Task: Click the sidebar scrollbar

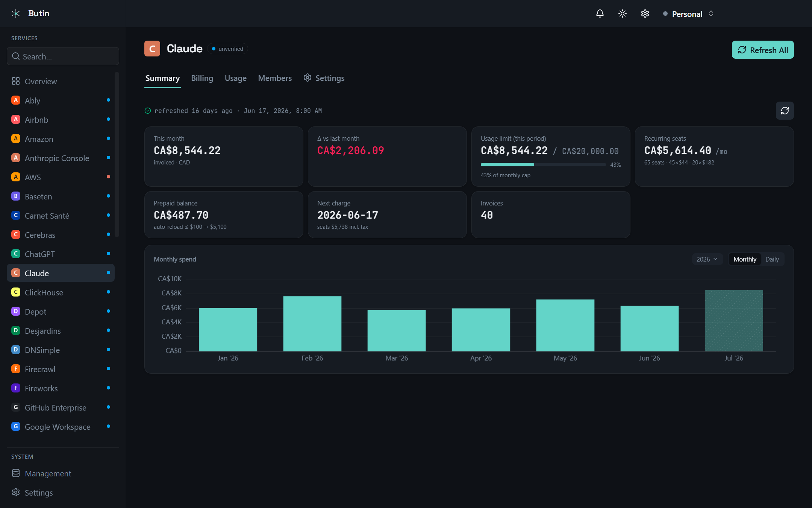Action: [x=117, y=154]
